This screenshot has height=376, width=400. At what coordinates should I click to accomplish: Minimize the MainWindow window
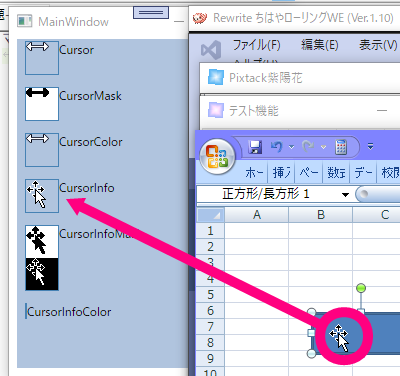point(179,21)
